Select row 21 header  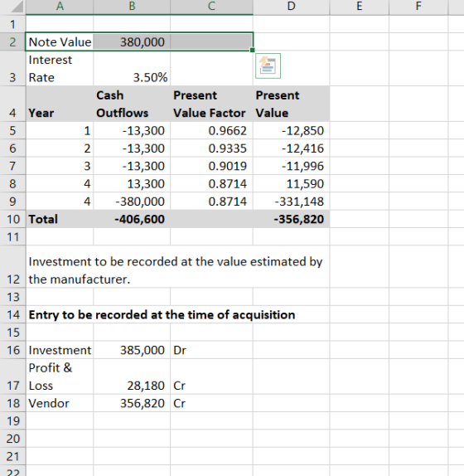(x=12, y=456)
